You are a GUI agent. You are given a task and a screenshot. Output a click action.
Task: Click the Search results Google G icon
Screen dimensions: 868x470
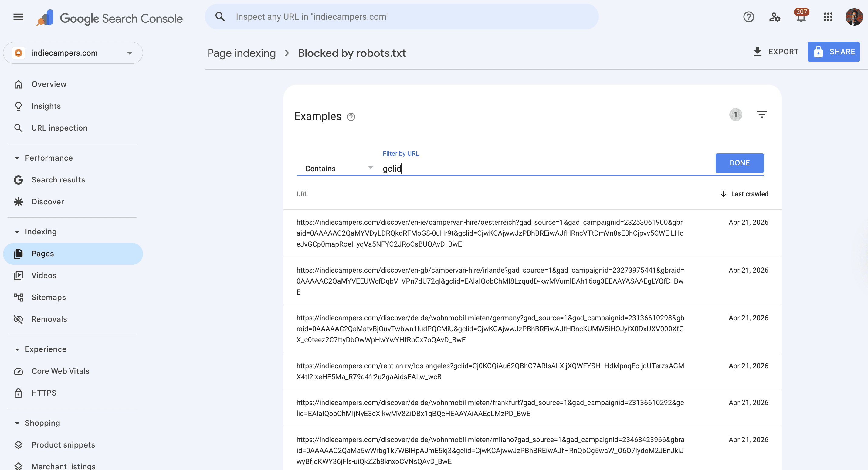(18, 180)
